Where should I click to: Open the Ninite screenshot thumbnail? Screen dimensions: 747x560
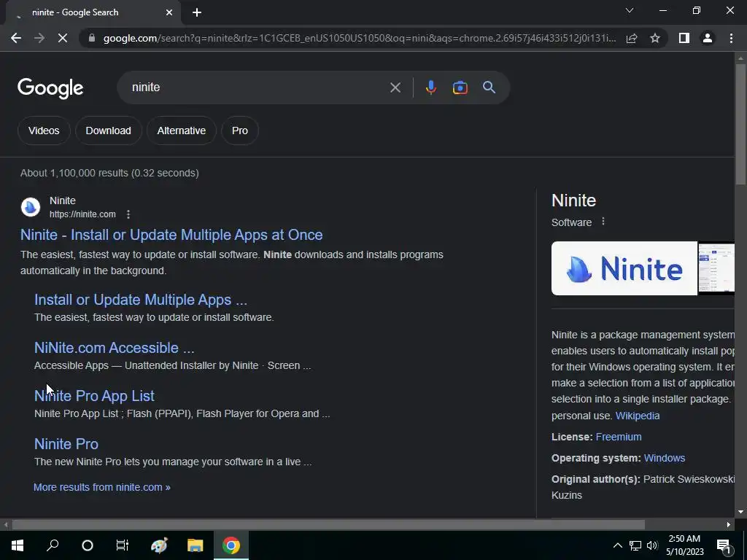[x=716, y=268]
